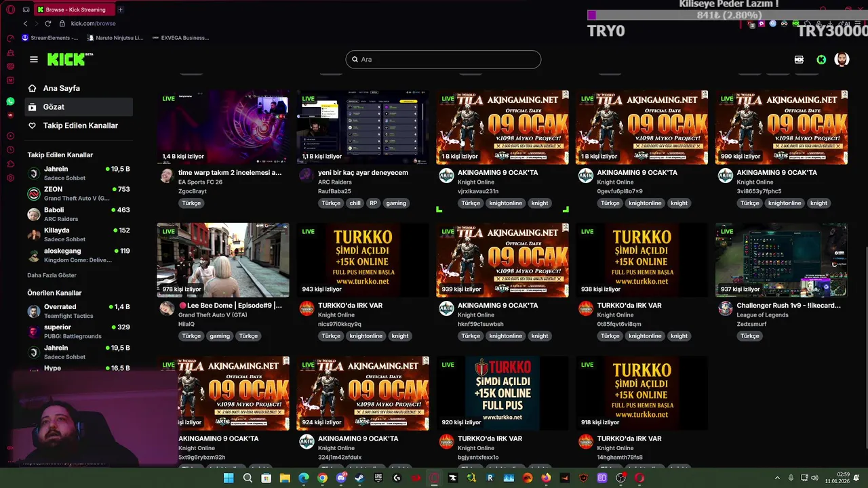Click League of Legends category link
Viewport: 868px width, 488px height.
[x=763, y=315]
